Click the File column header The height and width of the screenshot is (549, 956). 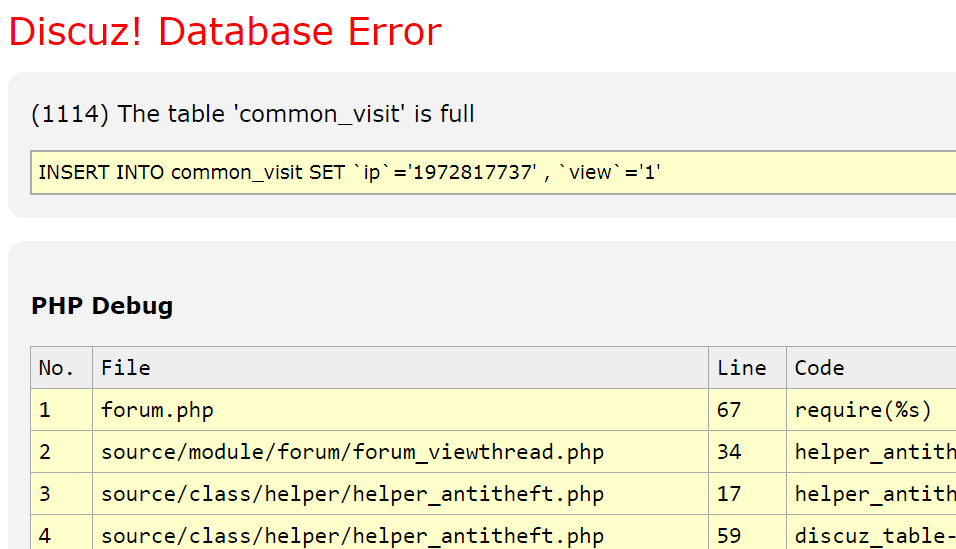401,368
